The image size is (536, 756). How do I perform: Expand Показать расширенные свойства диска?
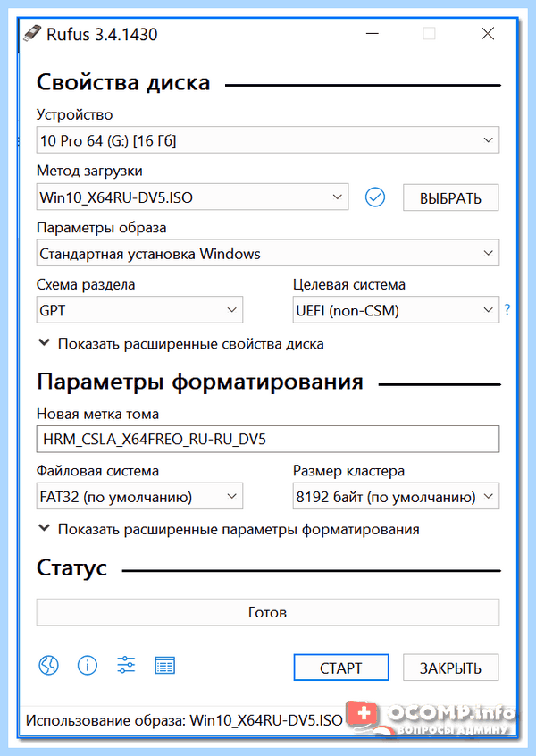tap(180, 344)
